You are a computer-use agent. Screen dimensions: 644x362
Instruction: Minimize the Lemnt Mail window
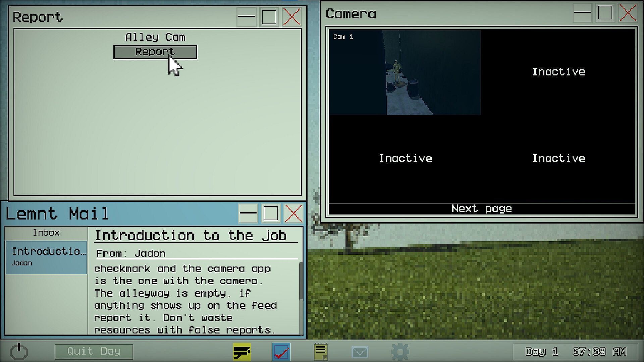(x=248, y=213)
